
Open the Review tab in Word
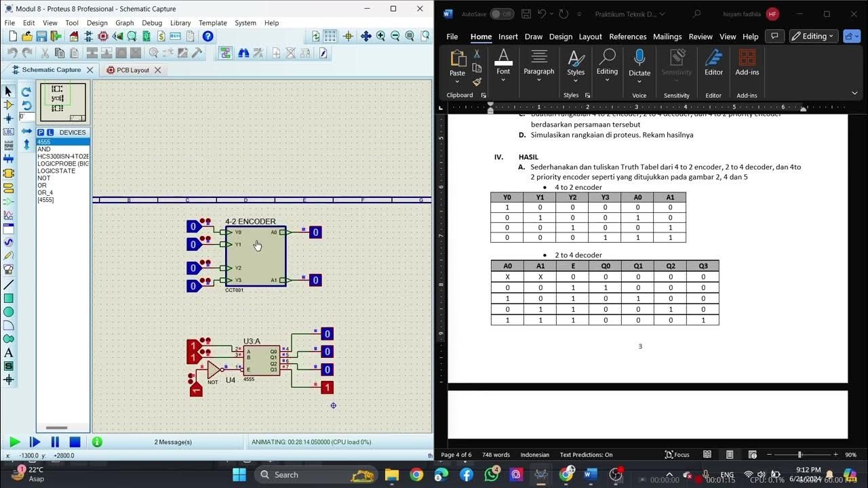point(701,37)
